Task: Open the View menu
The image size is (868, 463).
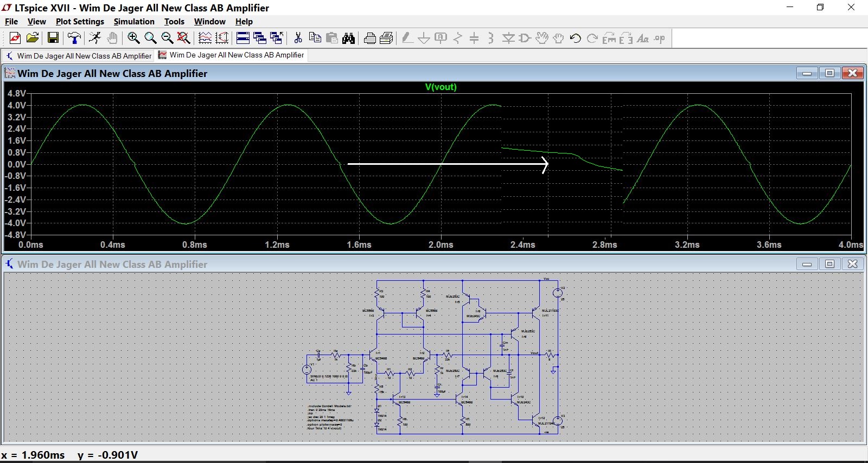Action: [36, 22]
